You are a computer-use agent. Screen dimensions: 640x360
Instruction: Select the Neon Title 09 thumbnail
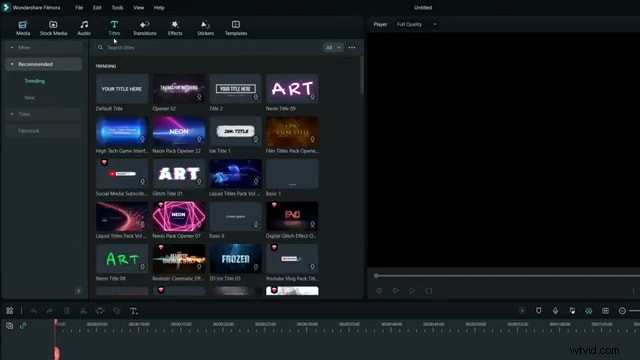point(292,89)
